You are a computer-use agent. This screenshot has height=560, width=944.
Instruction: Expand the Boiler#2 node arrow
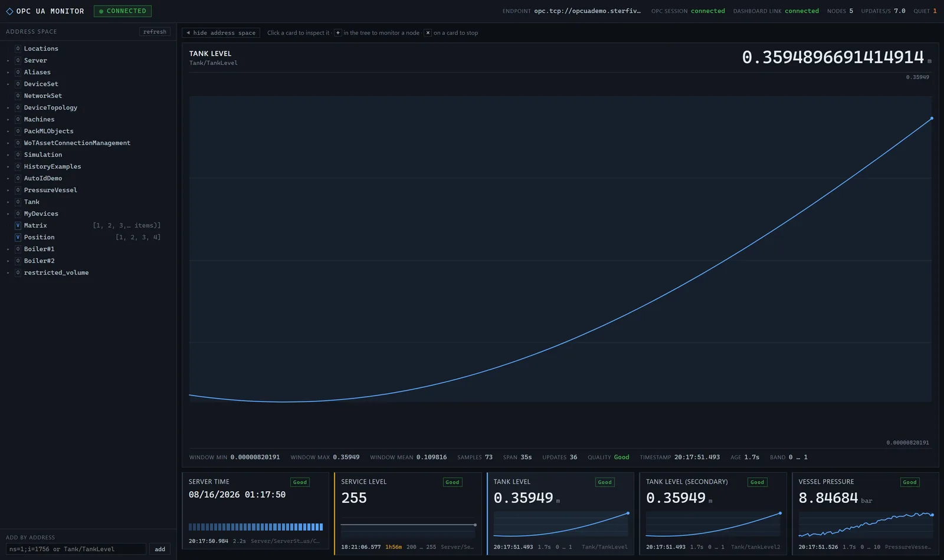[8, 261]
